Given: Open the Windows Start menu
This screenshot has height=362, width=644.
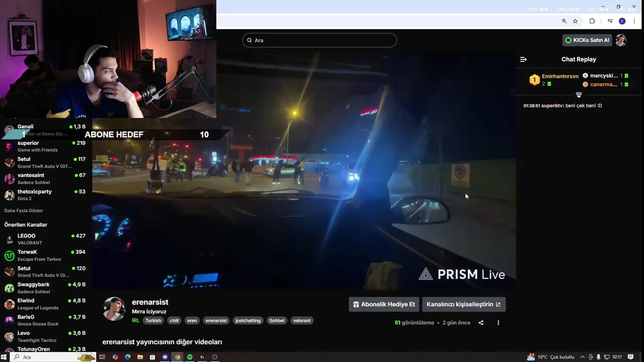Looking at the screenshot, I should coord(5,357).
